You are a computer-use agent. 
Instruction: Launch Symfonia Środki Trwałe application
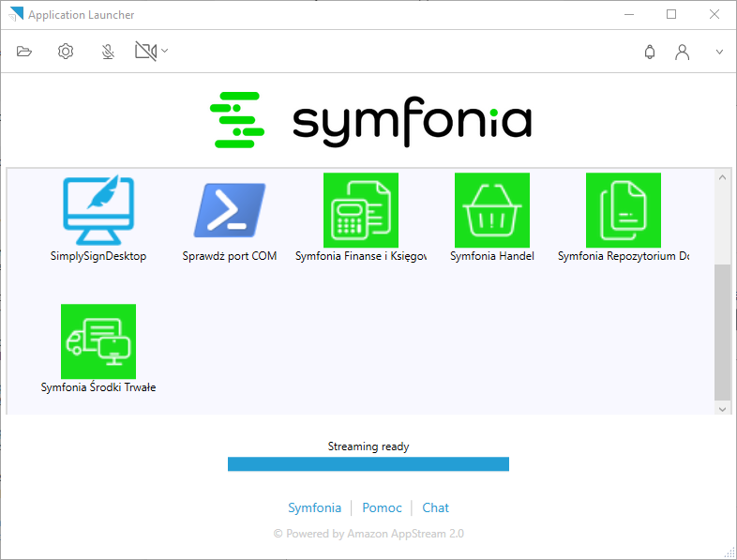(x=98, y=341)
